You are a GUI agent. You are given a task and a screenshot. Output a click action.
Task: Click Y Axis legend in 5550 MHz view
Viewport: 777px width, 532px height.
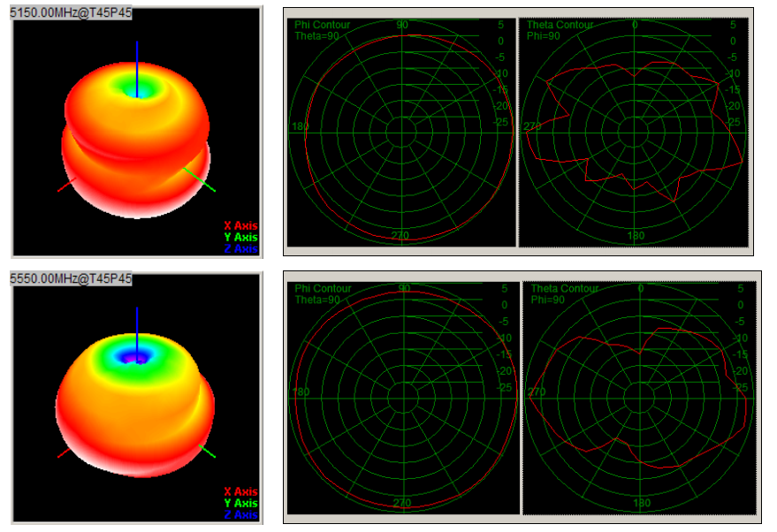coord(240,503)
